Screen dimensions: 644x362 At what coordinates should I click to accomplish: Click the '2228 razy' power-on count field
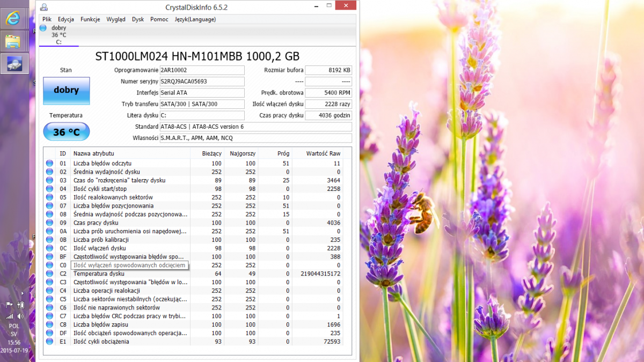click(x=328, y=104)
